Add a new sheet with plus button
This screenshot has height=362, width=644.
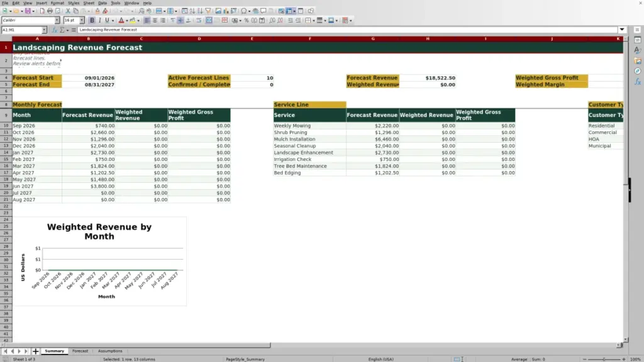(x=35, y=351)
